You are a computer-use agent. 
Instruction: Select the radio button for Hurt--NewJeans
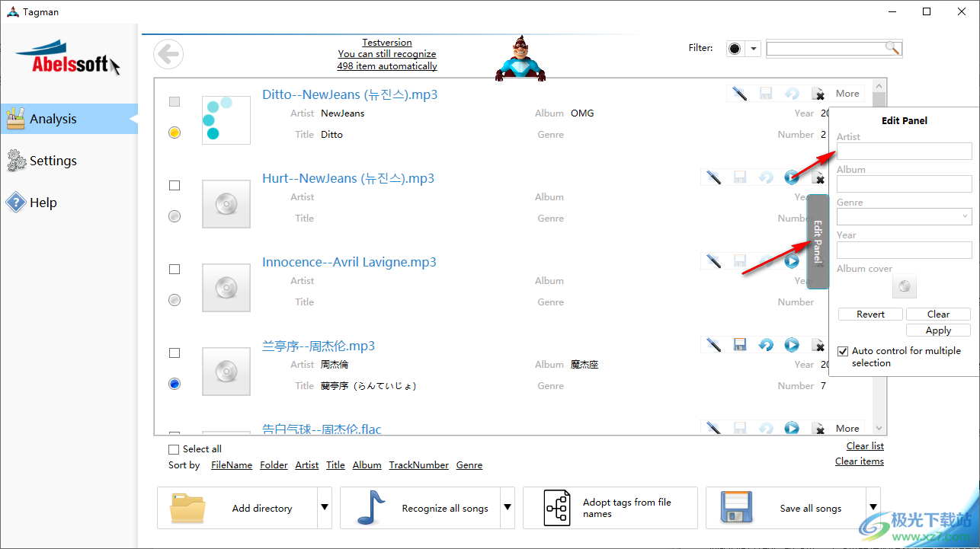(x=174, y=215)
